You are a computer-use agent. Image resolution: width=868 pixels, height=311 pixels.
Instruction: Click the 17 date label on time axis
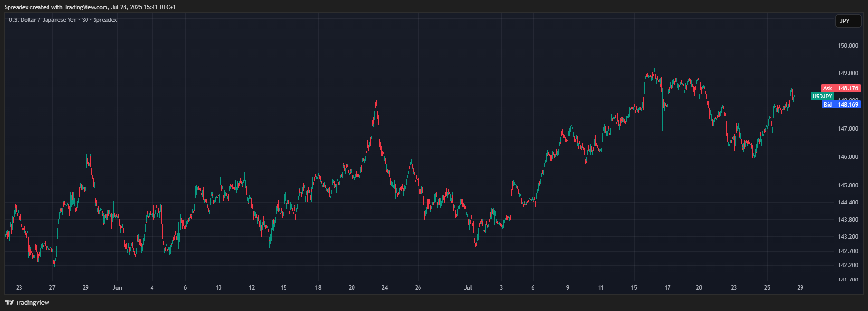pyautogui.click(x=668, y=288)
